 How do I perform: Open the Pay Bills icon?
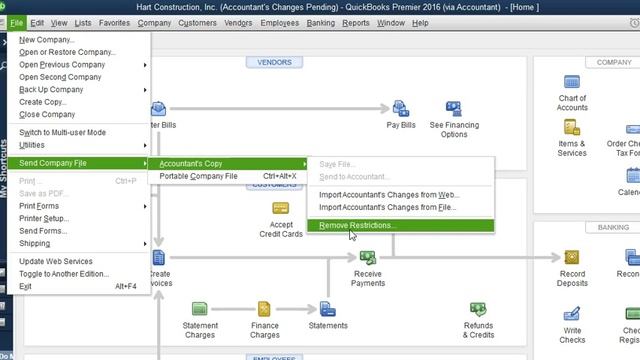click(x=401, y=109)
